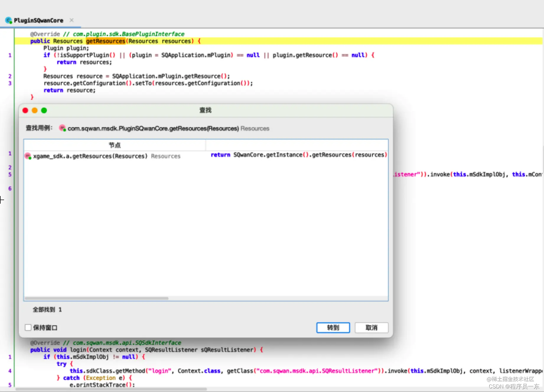Click resource.getConfiguration().setTo line

(x=148, y=83)
